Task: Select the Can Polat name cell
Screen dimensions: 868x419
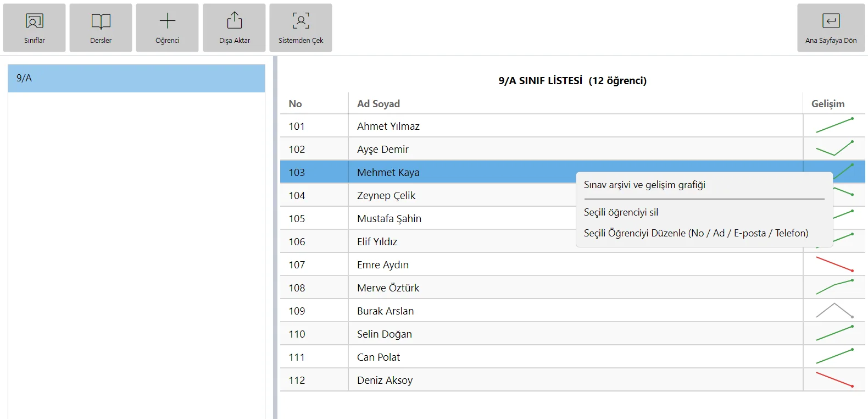Action: (575, 357)
